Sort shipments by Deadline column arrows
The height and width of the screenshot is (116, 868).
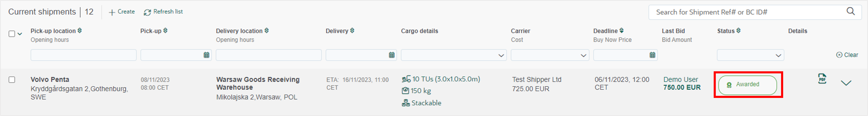click(x=622, y=31)
